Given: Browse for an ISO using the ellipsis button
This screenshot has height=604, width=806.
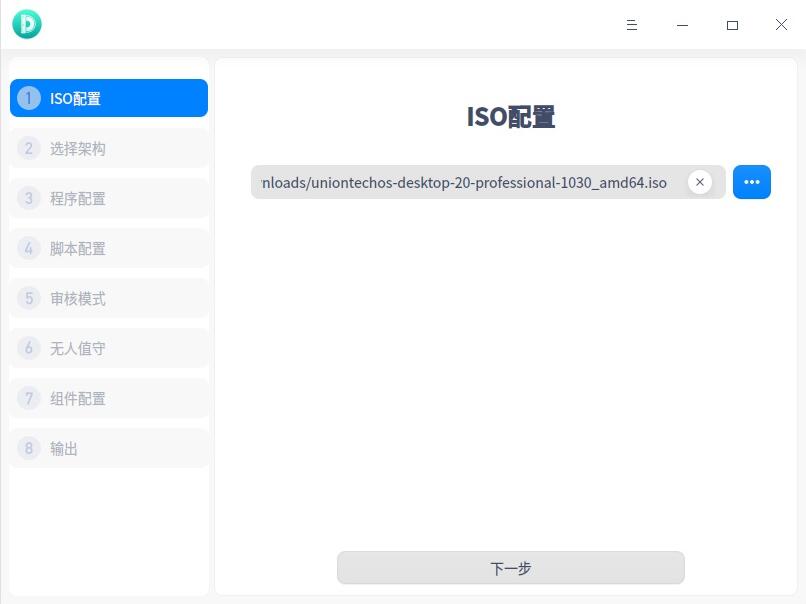Looking at the screenshot, I should click(752, 182).
